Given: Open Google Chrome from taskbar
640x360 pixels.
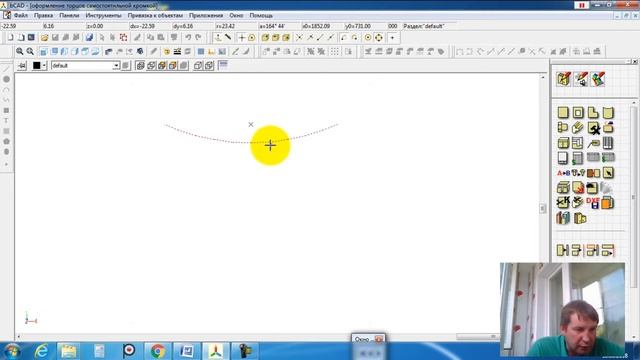Looking at the screenshot, I should pyautogui.click(x=158, y=351).
